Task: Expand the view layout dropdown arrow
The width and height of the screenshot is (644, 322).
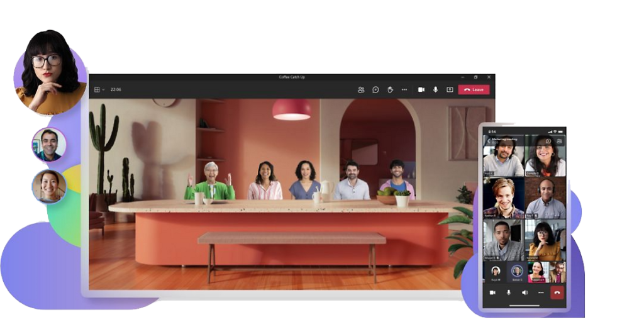Action: coord(103,89)
